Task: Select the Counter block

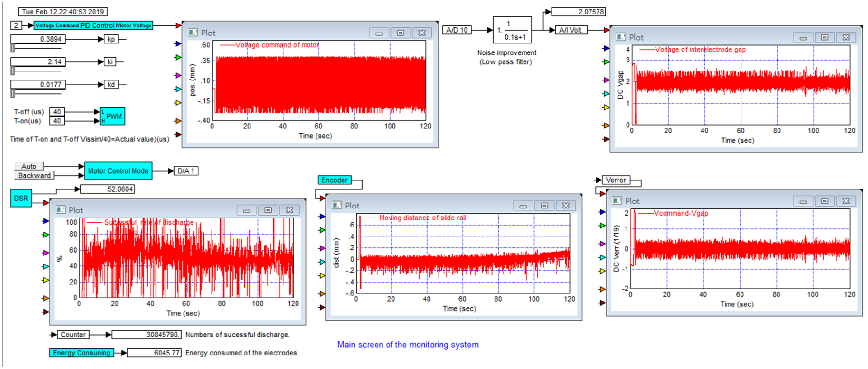Action: [73, 334]
